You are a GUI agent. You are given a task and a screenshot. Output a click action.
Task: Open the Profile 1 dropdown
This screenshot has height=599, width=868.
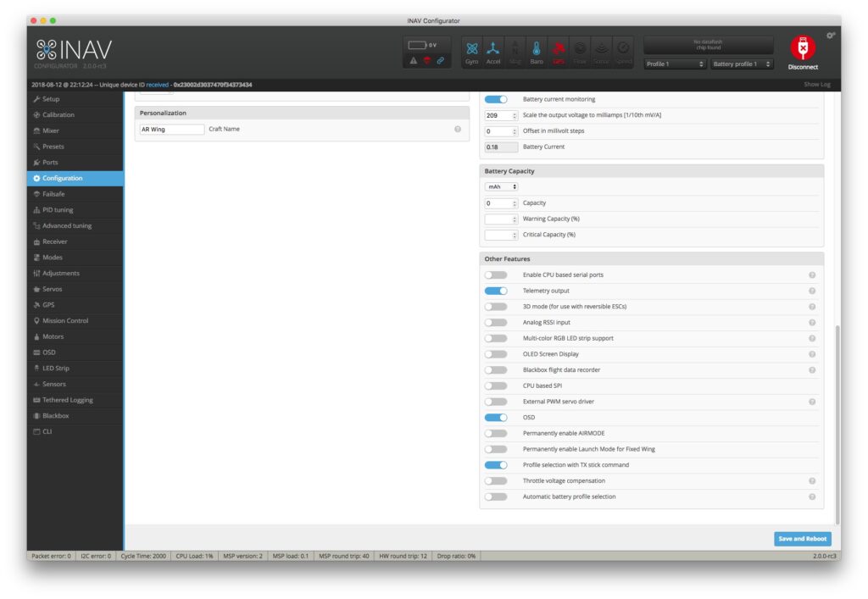coord(675,64)
